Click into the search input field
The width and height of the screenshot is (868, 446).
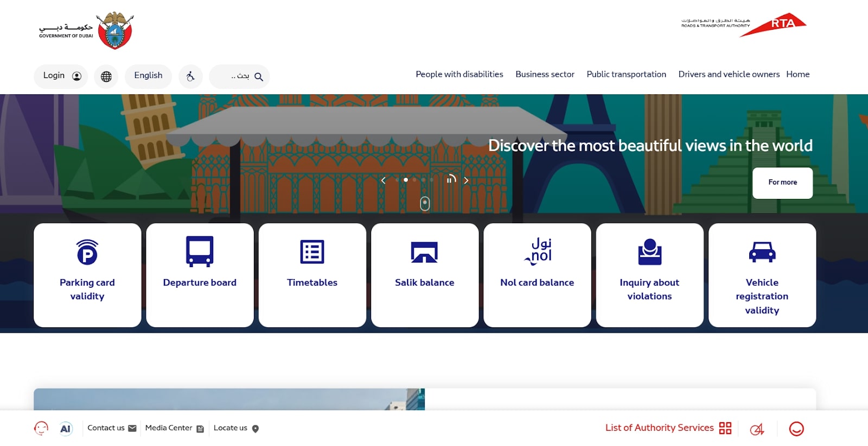(239, 76)
